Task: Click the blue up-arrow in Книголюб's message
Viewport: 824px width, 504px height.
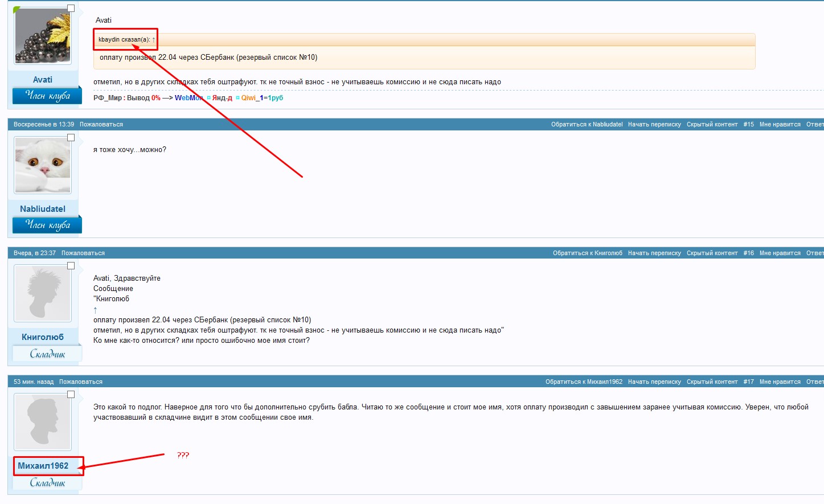Action: pos(95,310)
